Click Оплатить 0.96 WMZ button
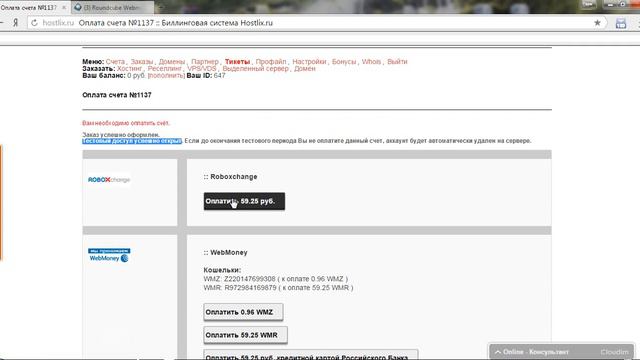The width and height of the screenshot is (640, 360). pos(243,312)
